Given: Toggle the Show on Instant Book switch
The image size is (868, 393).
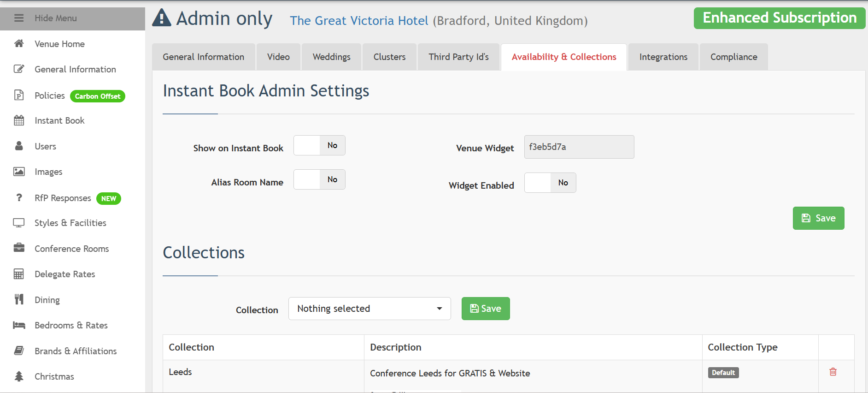Looking at the screenshot, I should tap(319, 145).
